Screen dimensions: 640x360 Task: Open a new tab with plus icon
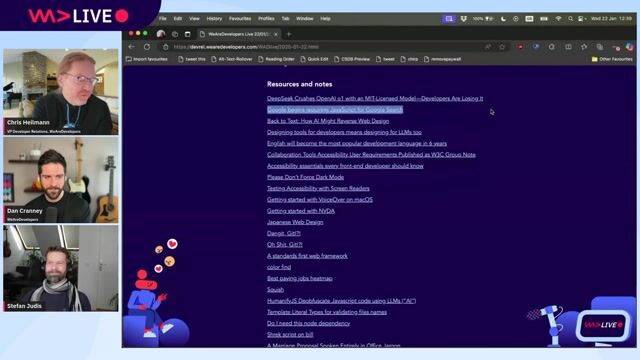289,34
